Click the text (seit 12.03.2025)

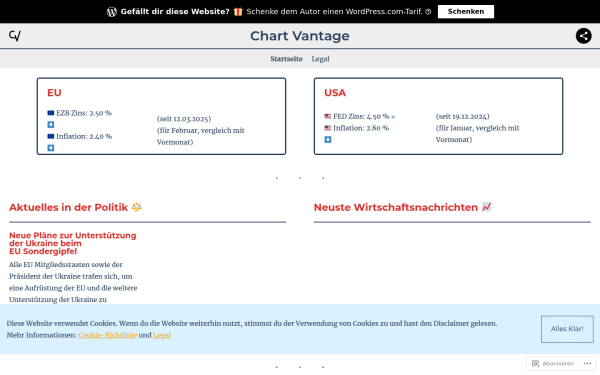(184, 119)
